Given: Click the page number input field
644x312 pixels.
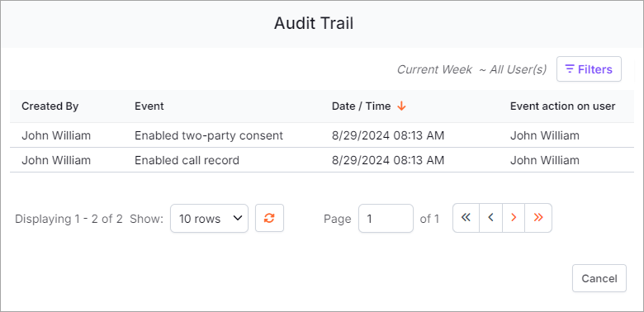Looking at the screenshot, I should (x=386, y=219).
